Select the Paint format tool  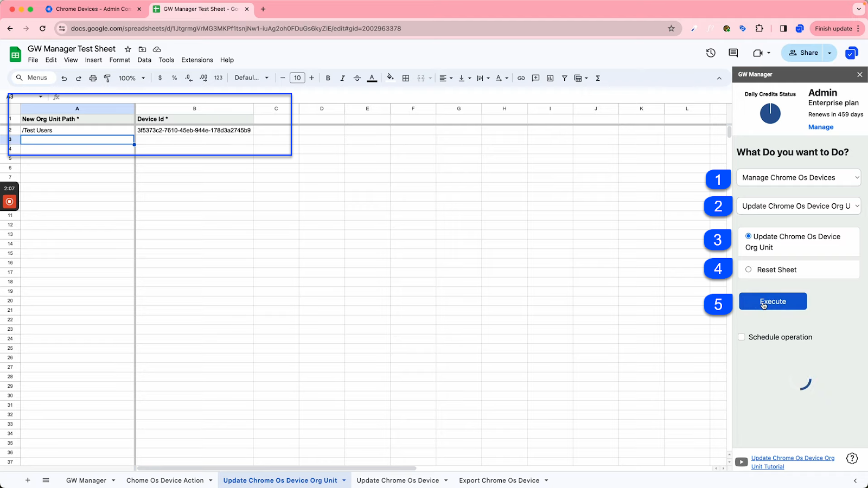(107, 78)
